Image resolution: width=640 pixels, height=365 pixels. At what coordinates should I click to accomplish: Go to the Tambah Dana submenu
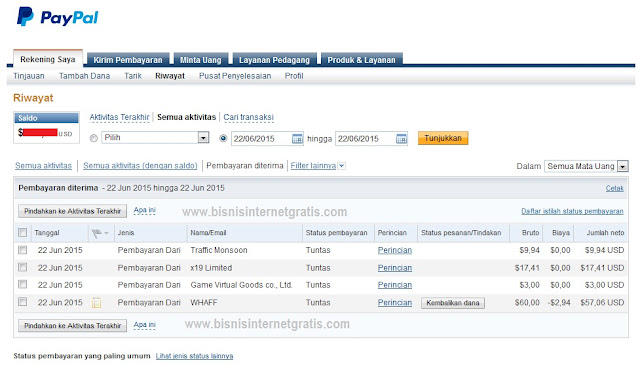point(84,76)
